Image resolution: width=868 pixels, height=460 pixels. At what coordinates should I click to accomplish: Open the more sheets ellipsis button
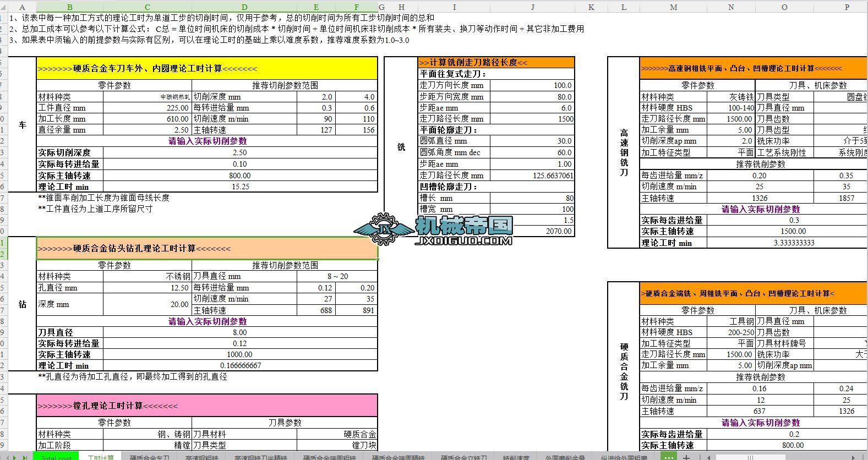point(668,457)
